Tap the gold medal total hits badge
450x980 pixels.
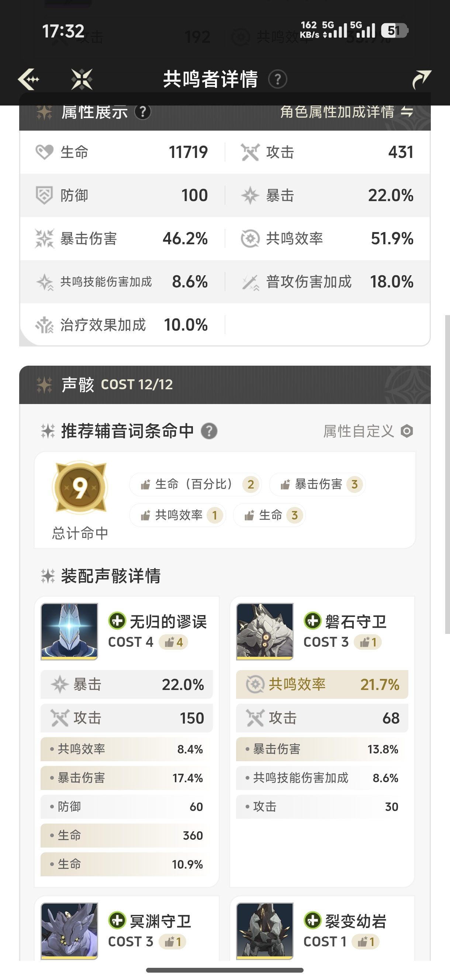(80, 487)
